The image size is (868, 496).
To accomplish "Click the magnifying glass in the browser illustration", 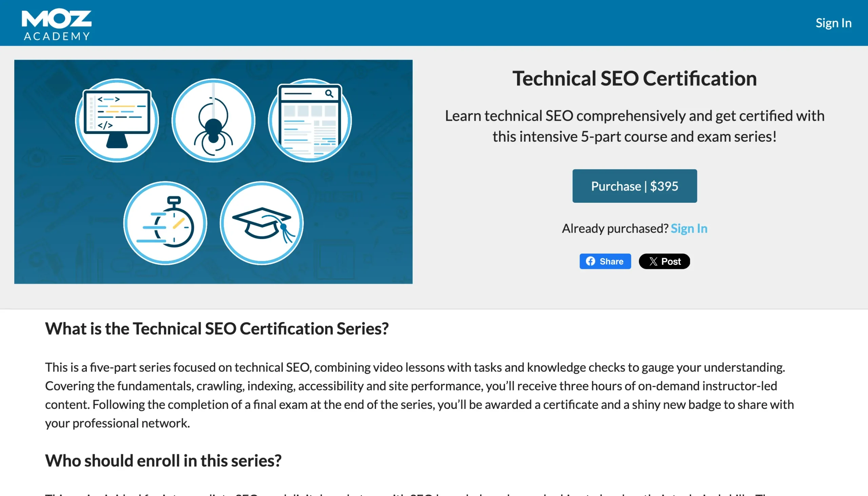I will [x=329, y=93].
